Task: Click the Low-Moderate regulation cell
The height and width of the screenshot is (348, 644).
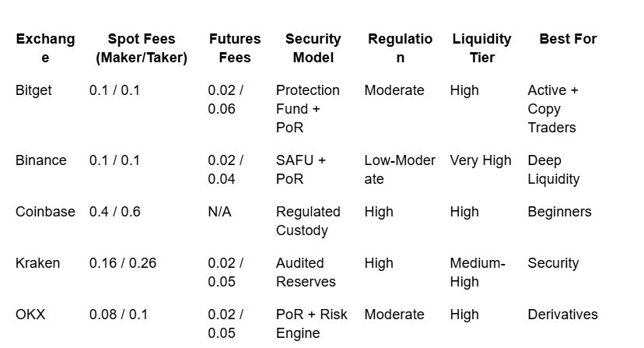Action: (399, 170)
